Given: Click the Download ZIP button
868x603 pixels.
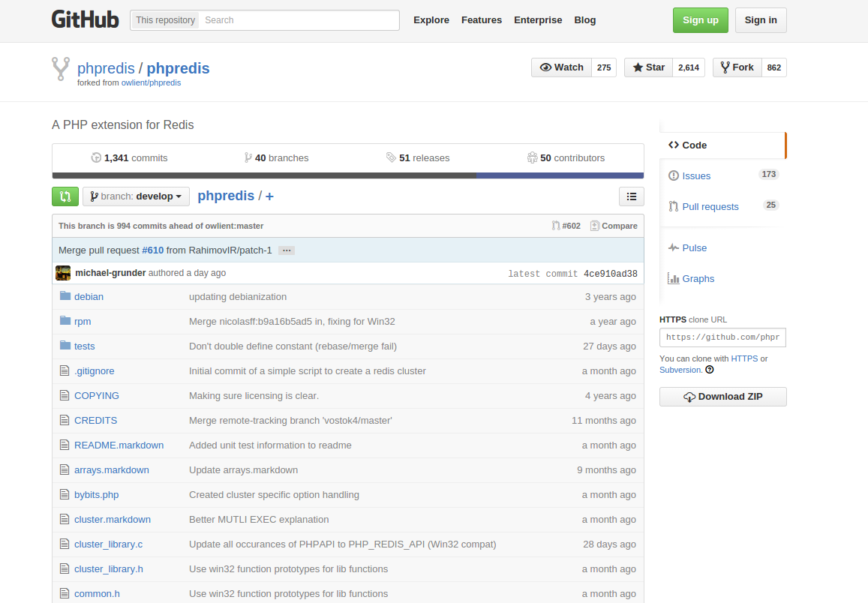Looking at the screenshot, I should click(x=723, y=397).
